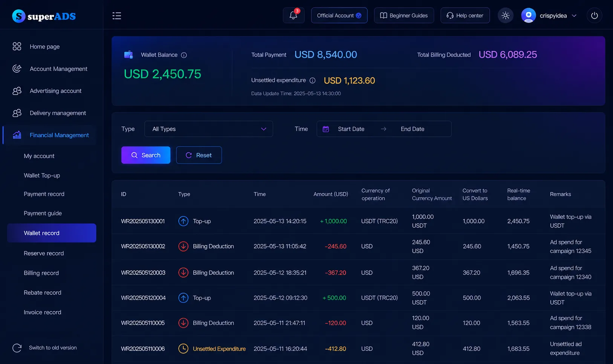Open the Help center
The image size is (613, 364).
click(x=465, y=15)
